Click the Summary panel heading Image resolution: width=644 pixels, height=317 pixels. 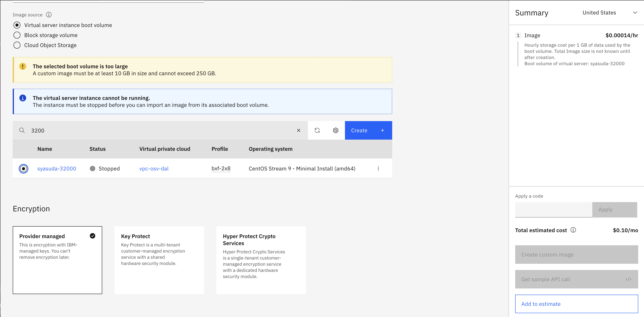pyautogui.click(x=532, y=13)
